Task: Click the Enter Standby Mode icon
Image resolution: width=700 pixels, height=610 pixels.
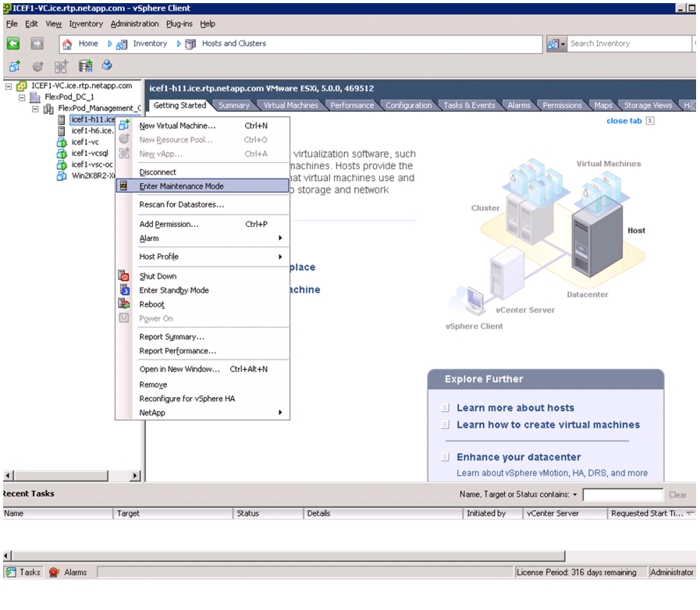Action: click(124, 289)
